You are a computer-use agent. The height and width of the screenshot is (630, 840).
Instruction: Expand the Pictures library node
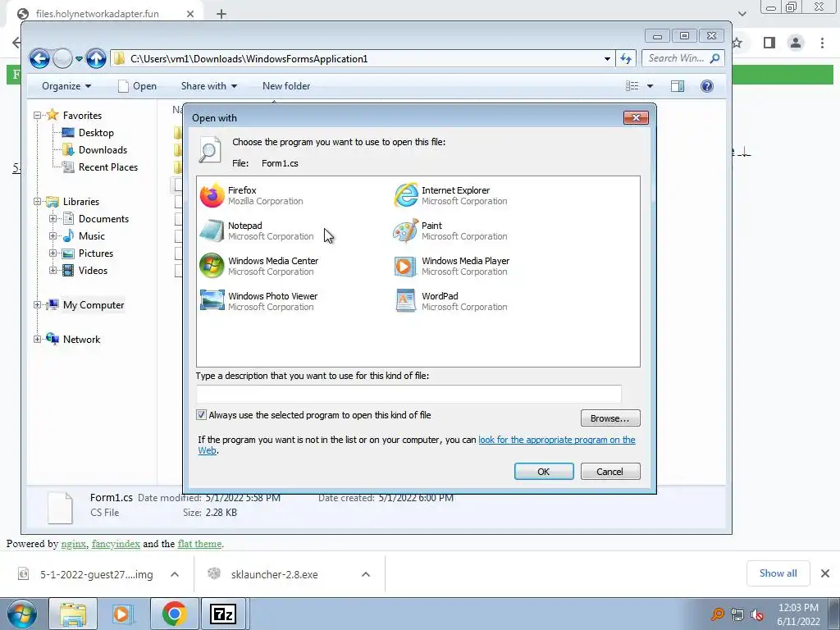[x=52, y=253]
